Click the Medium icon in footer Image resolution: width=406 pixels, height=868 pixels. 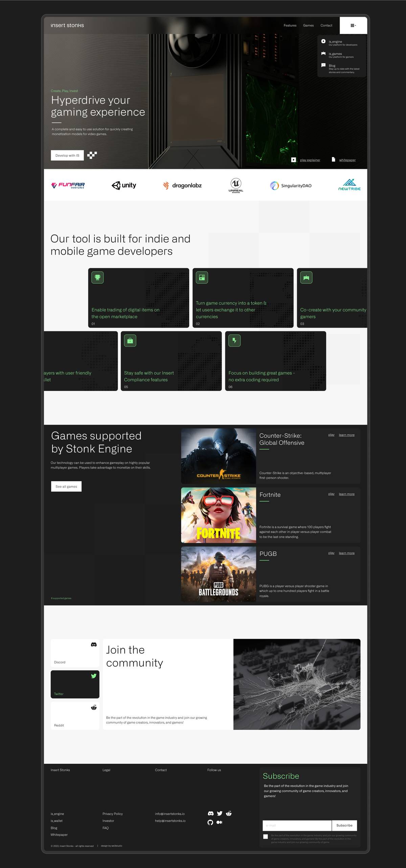coord(219,822)
